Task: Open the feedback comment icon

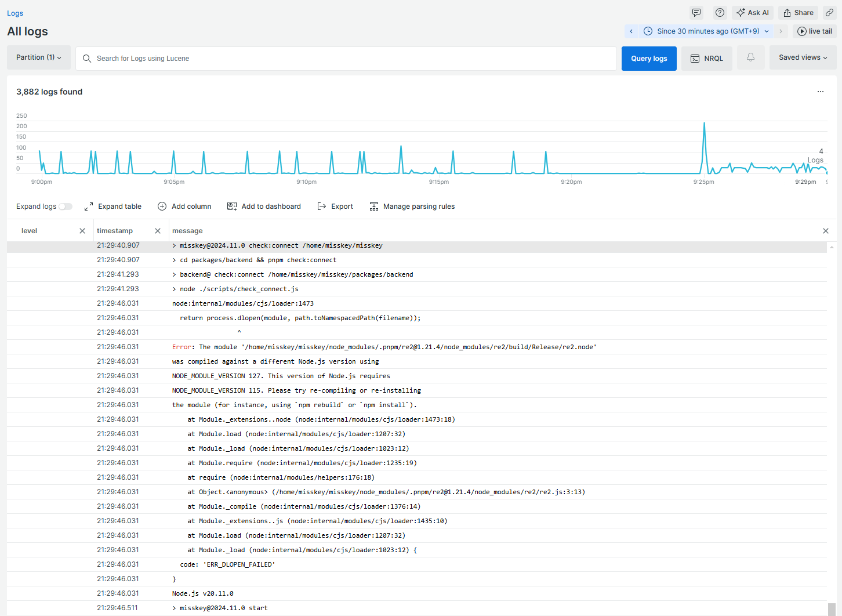Action: click(x=696, y=12)
